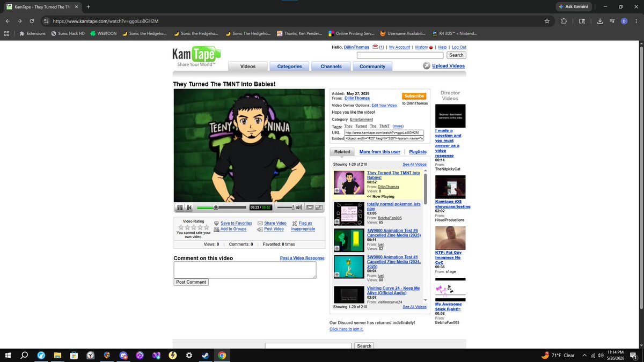
Task: Open Settings gear in the taskbar
Action: click(189, 355)
